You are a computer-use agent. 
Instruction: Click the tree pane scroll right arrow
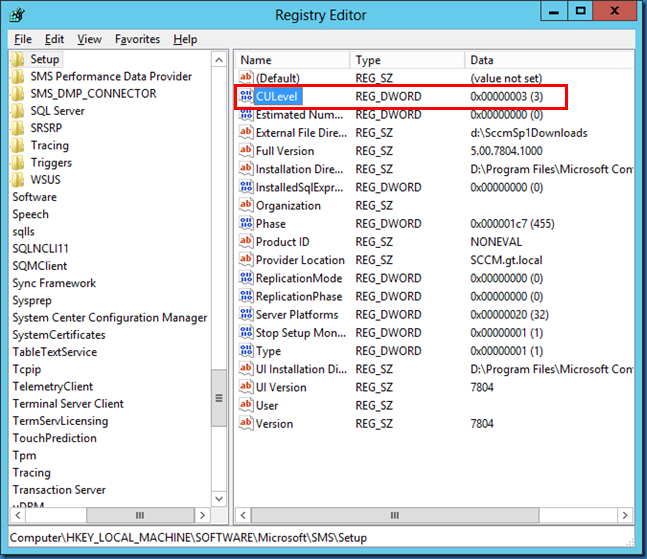coord(202,515)
